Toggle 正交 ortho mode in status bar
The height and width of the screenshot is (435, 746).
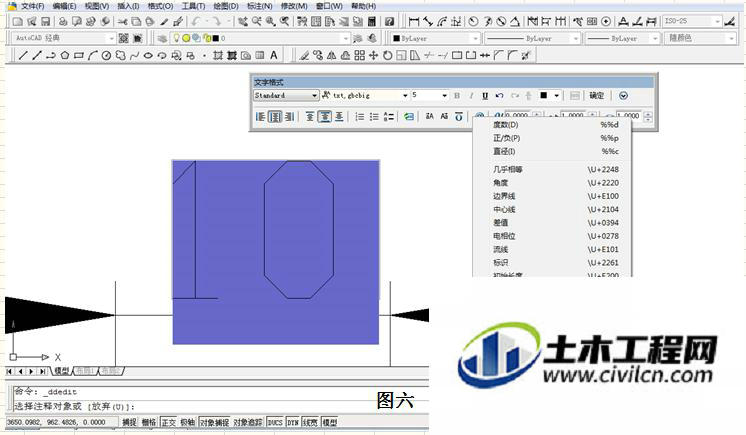pos(168,422)
